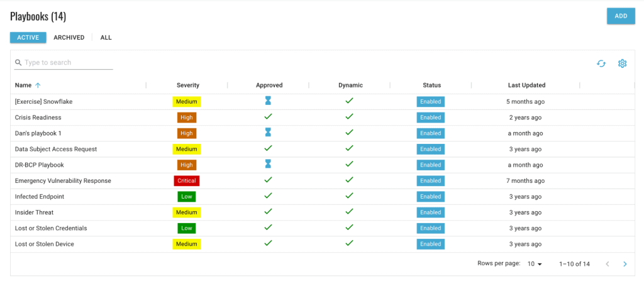Click Dynamic checkmark for Lost or Stolen Device
Screen dimensions: 644x281
(x=350, y=243)
